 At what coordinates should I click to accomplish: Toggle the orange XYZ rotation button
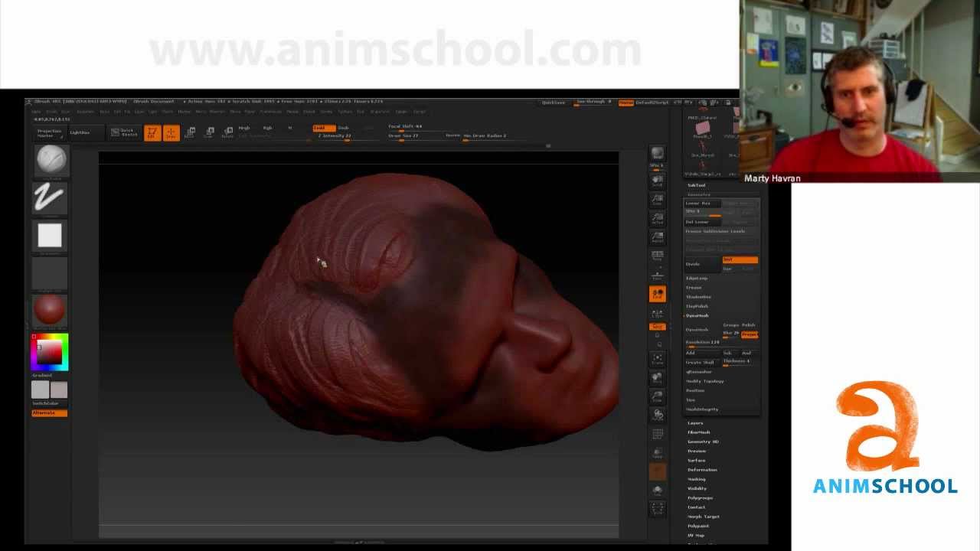click(x=657, y=328)
